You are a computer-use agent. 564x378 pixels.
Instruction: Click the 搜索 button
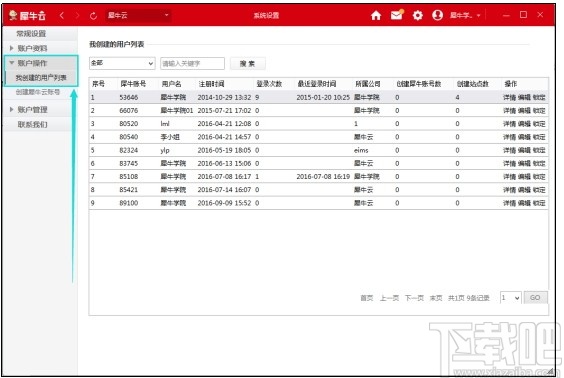pyautogui.click(x=247, y=64)
